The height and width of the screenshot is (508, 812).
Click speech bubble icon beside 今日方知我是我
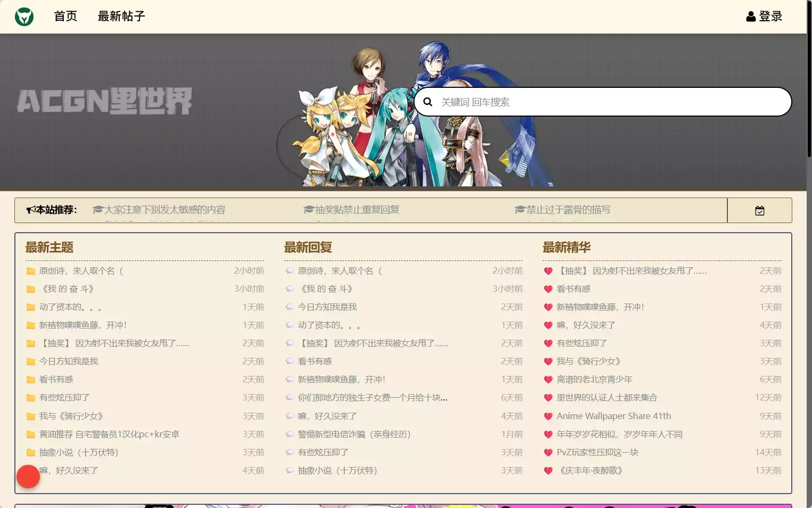pyautogui.click(x=289, y=307)
